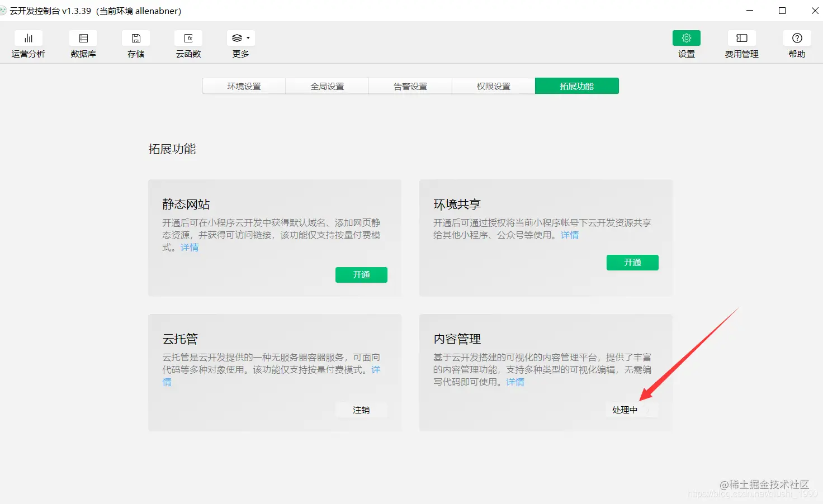Click the 内容管理 card title
The height and width of the screenshot is (504, 823).
click(457, 339)
